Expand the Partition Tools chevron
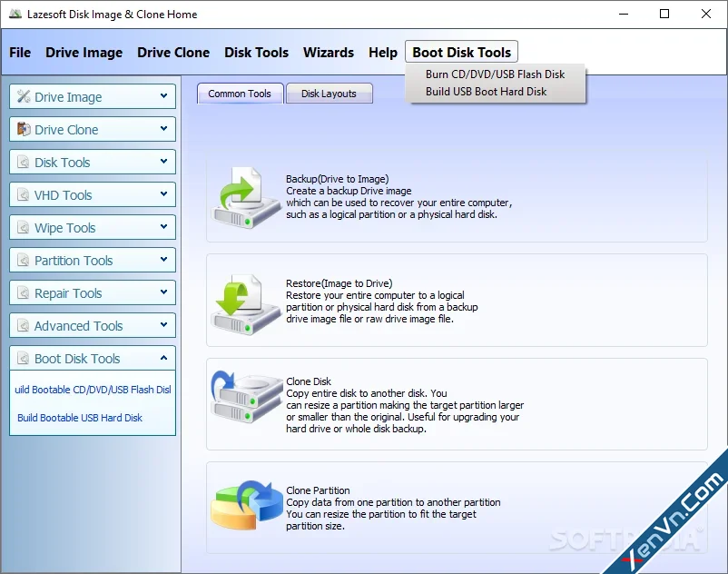Screen dimensions: 728x574 point(163,260)
